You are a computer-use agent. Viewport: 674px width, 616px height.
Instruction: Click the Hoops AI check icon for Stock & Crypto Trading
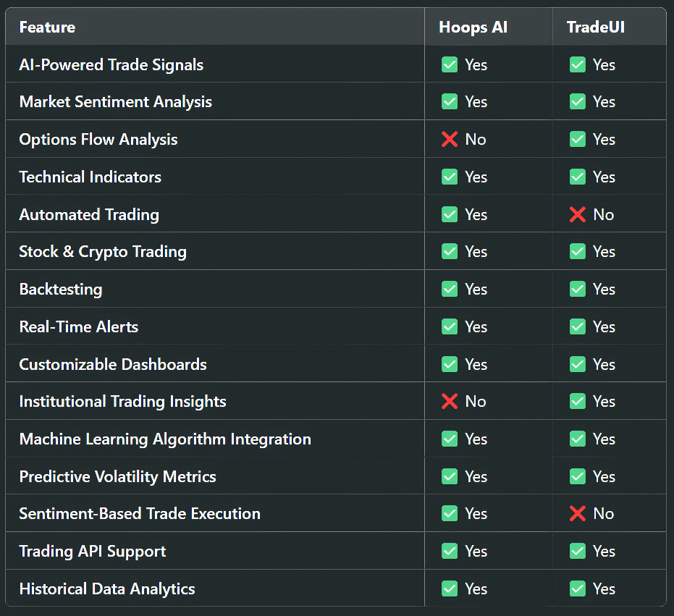[450, 251]
